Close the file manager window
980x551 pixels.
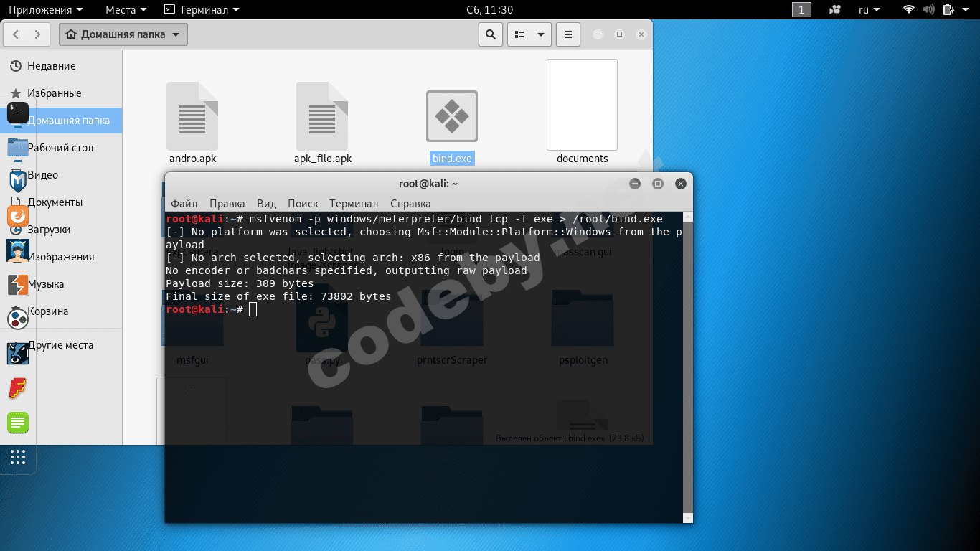coord(641,34)
